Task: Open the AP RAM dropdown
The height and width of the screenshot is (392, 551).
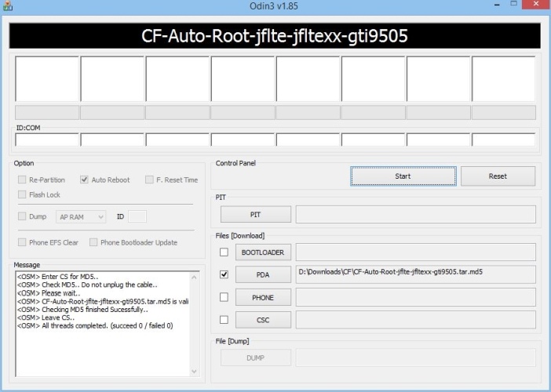Action: [x=81, y=217]
